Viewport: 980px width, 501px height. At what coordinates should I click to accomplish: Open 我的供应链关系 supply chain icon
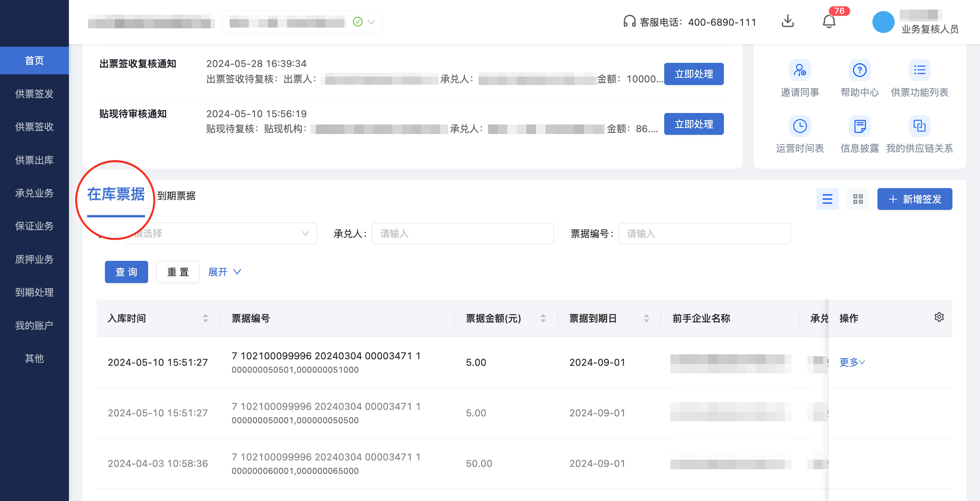tap(920, 126)
